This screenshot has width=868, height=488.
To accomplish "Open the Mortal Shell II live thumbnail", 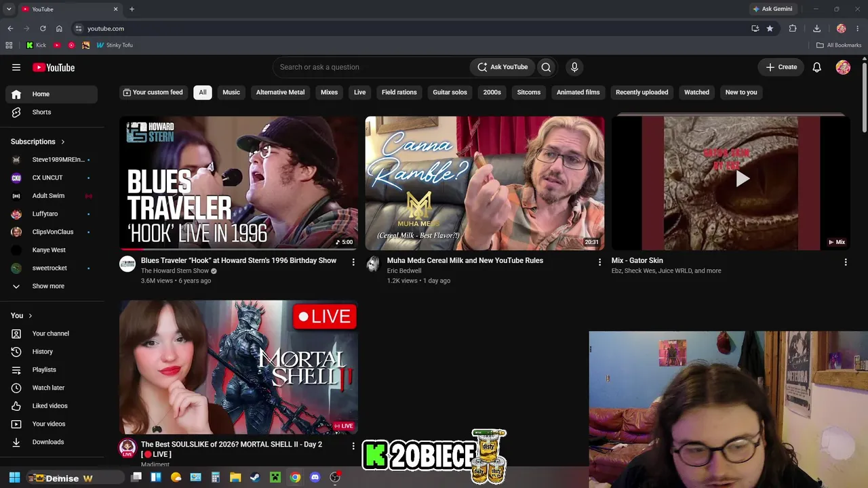I will [x=239, y=367].
